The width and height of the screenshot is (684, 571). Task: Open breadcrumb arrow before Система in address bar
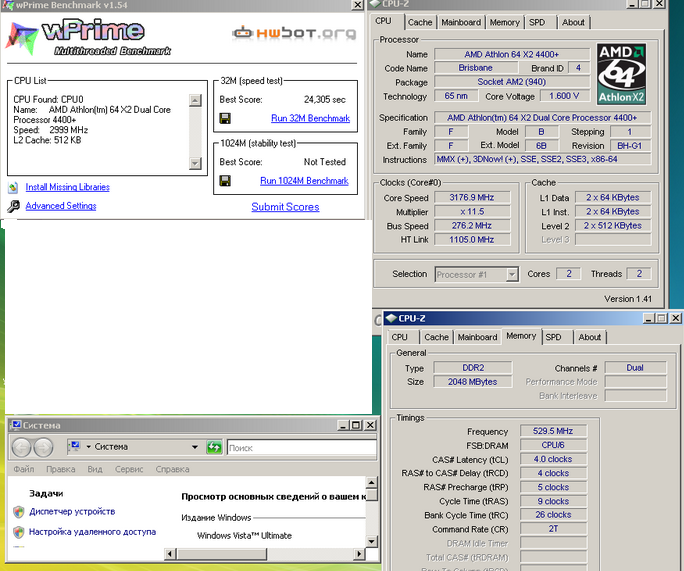[x=89, y=447]
